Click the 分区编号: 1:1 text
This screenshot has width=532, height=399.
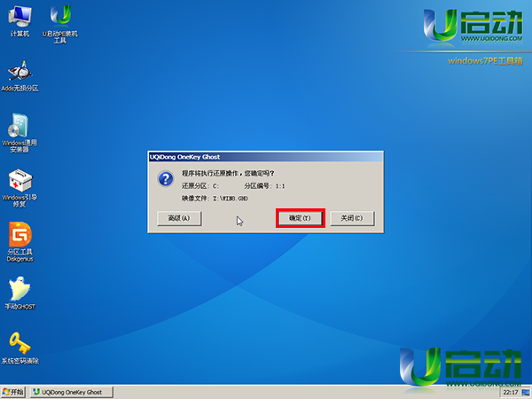tap(264, 186)
